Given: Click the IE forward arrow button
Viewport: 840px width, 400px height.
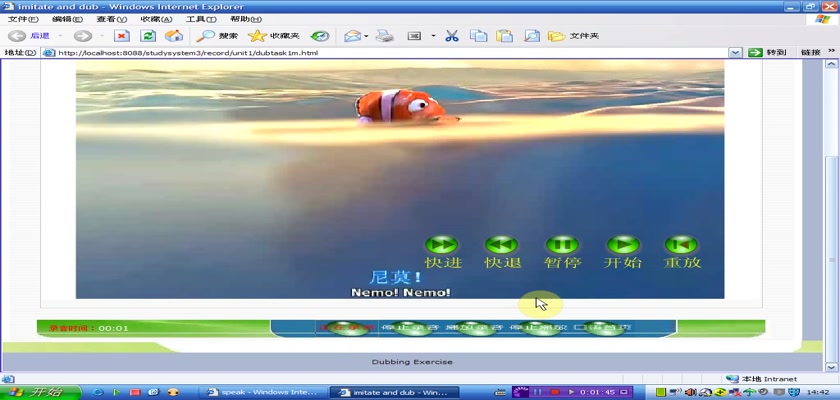Looking at the screenshot, I should (x=82, y=36).
